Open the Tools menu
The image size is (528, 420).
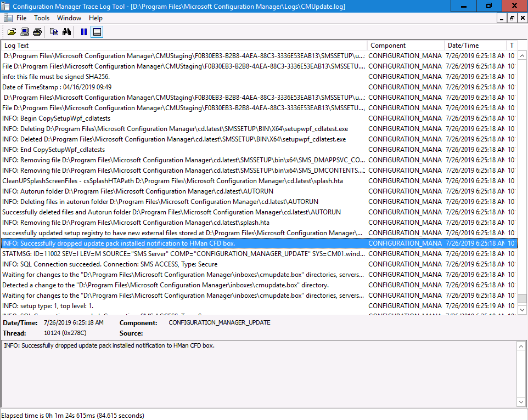click(x=42, y=18)
